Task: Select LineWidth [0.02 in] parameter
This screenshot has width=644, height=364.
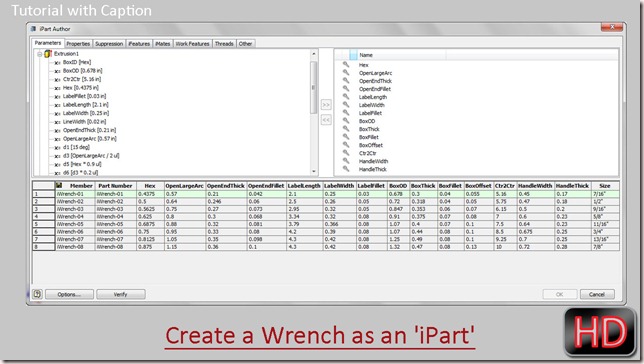Action: (84, 122)
